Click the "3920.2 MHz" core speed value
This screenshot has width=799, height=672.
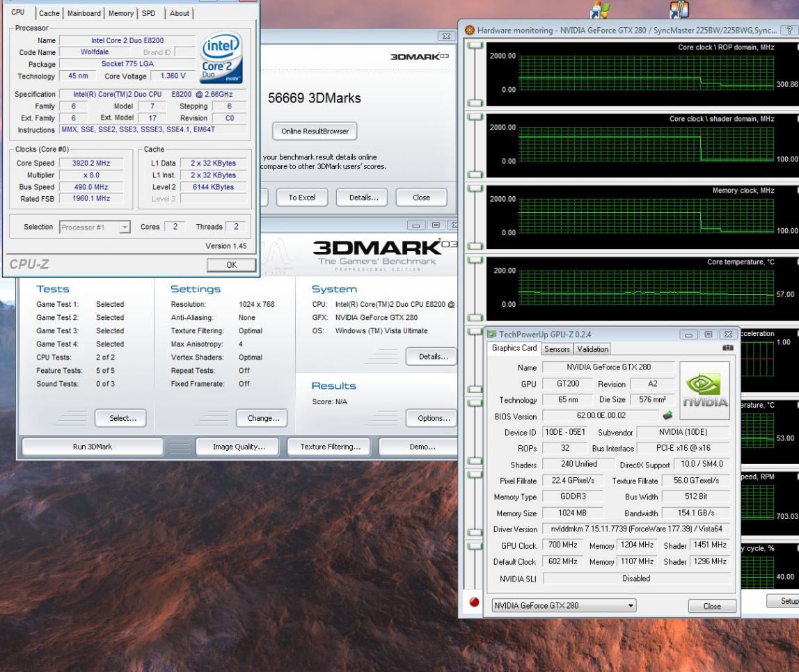(91, 163)
